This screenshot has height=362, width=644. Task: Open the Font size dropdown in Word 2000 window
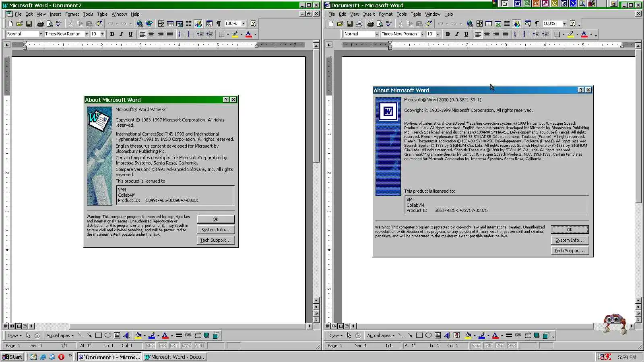(x=438, y=34)
